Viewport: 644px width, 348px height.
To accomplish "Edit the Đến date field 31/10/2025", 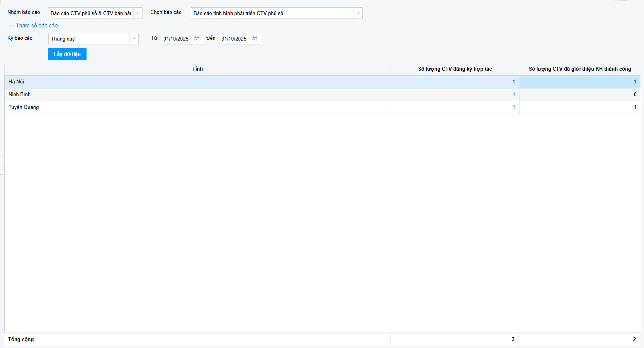I will point(234,39).
